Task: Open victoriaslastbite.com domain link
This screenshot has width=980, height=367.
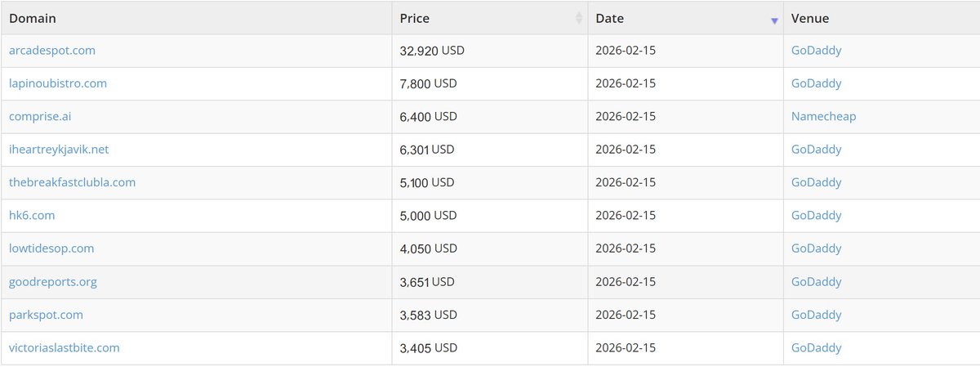Action: tap(65, 347)
